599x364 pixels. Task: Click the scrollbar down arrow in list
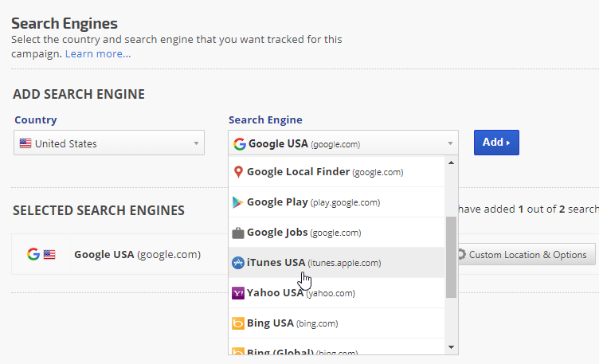click(x=451, y=347)
